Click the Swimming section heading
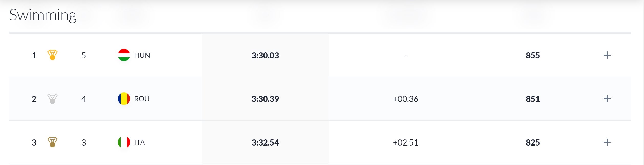The image size is (644, 165). coord(43,15)
